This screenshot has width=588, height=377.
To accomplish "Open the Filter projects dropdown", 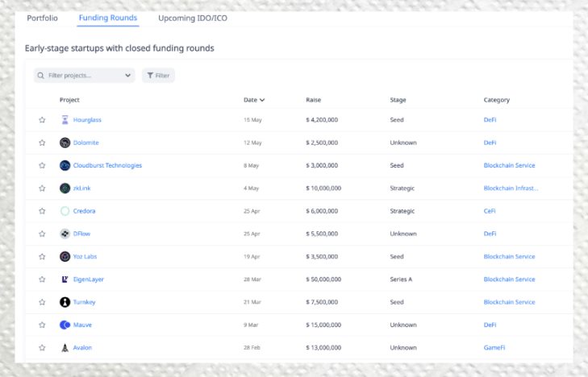I will 84,76.
